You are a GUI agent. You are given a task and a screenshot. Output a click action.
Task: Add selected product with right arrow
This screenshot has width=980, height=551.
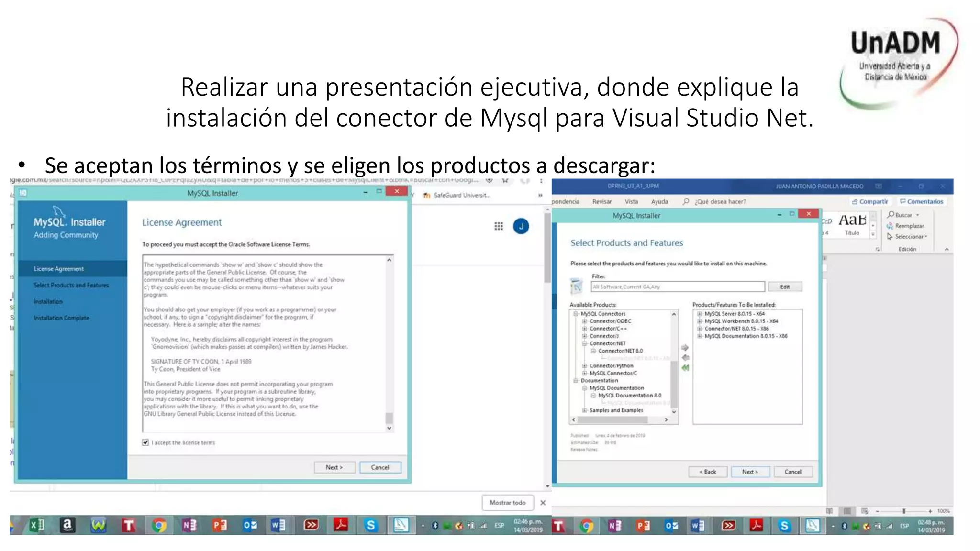(685, 347)
